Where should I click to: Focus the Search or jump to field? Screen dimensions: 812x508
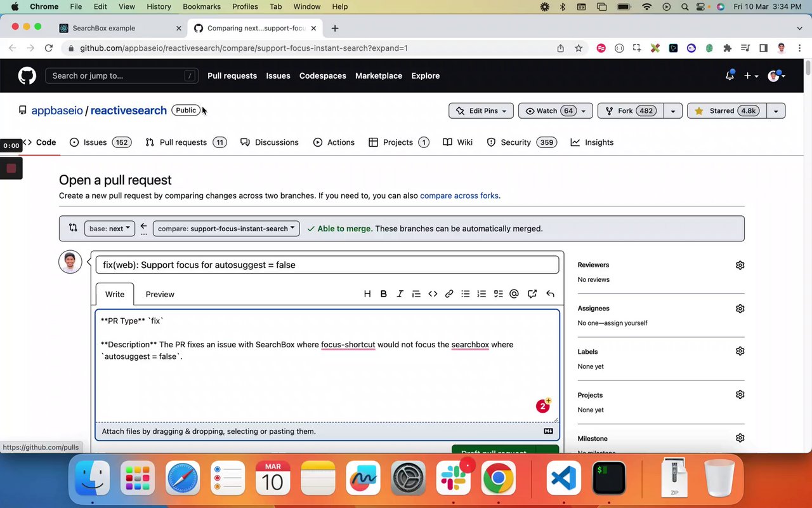click(122, 76)
